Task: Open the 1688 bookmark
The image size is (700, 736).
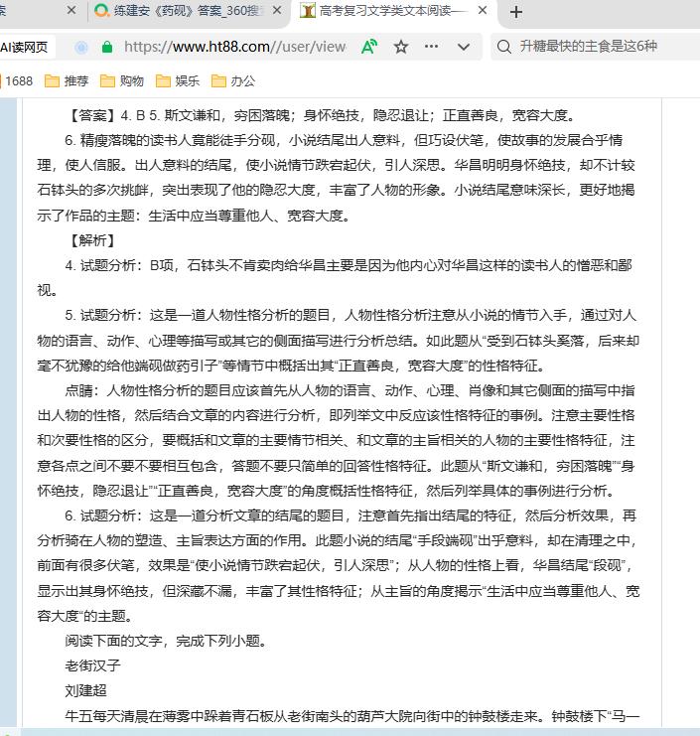Action: 17,81
